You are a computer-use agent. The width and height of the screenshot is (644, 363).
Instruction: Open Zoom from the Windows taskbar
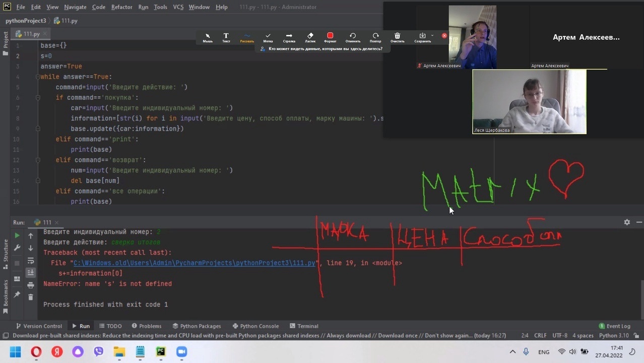pos(181,352)
